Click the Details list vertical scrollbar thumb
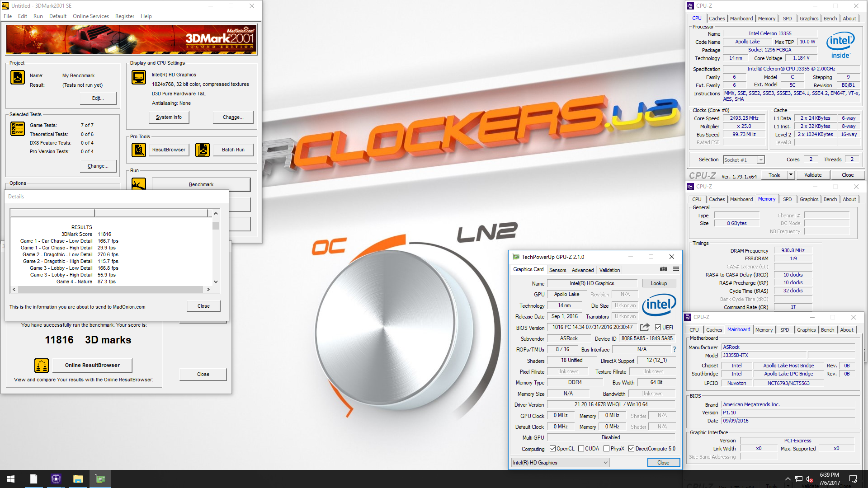 point(216,225)
